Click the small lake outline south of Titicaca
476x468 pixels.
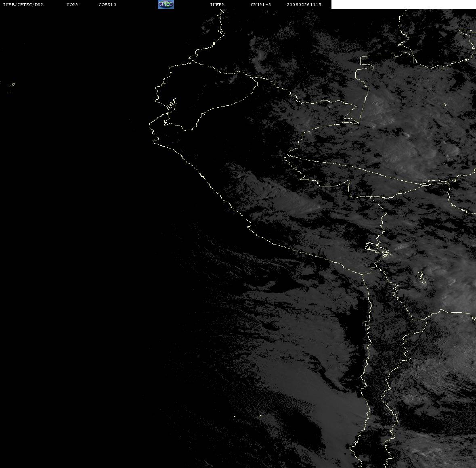421,277
